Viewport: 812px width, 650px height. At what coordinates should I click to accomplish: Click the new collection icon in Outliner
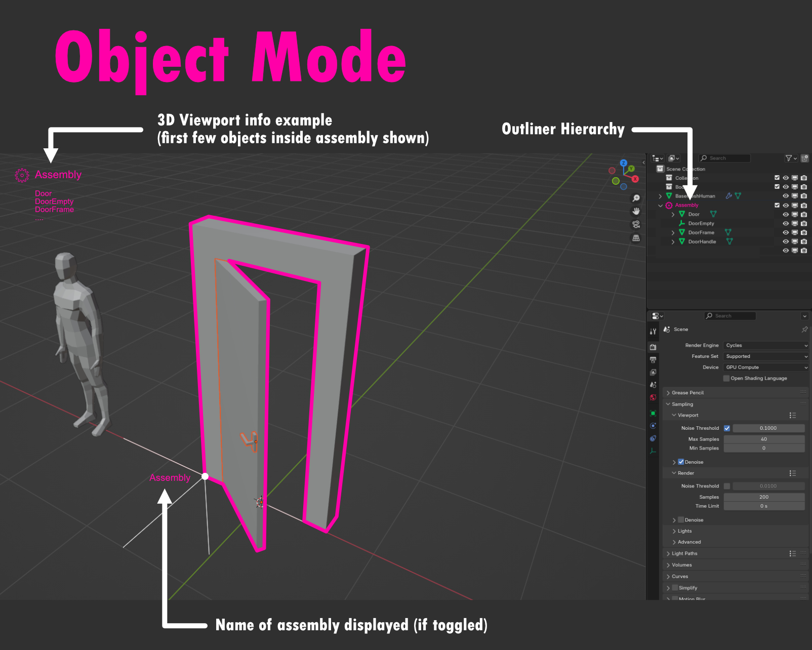804,158
